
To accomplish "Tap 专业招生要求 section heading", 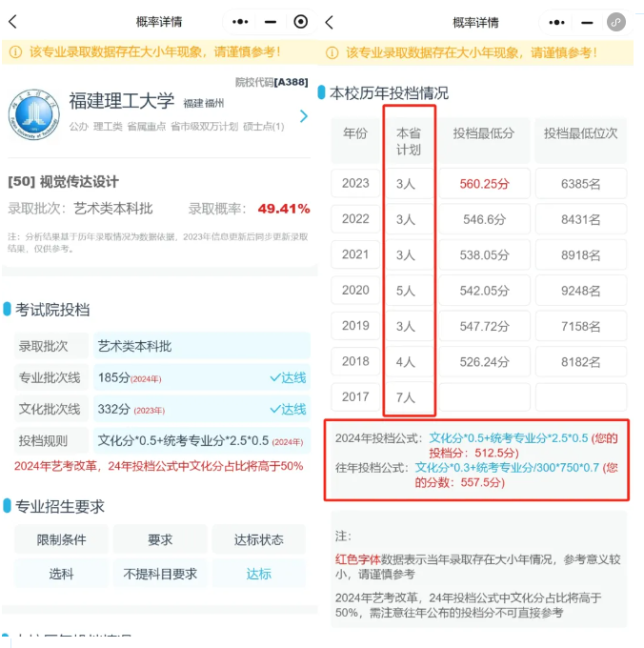I will (x=60, y=506).
